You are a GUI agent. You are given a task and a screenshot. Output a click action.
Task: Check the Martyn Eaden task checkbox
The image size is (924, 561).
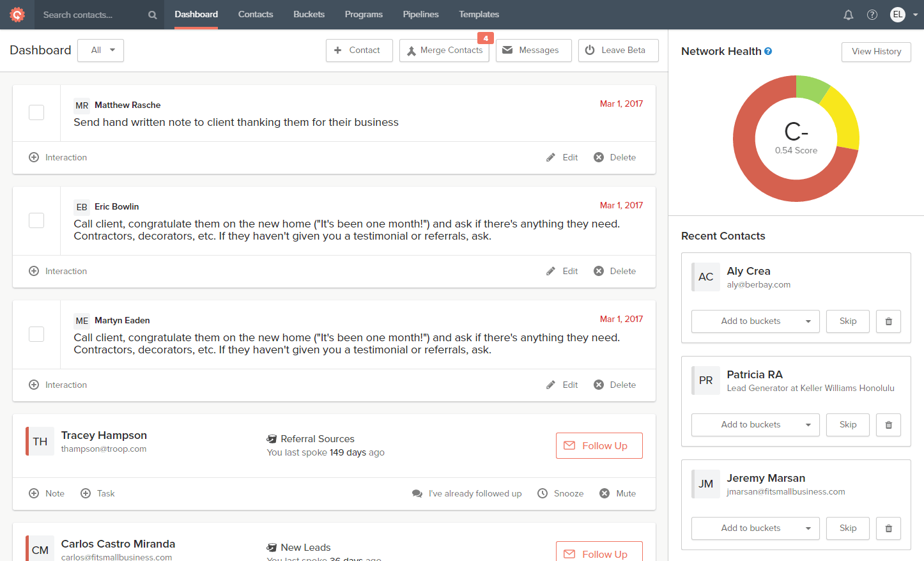tap(36, 334)
